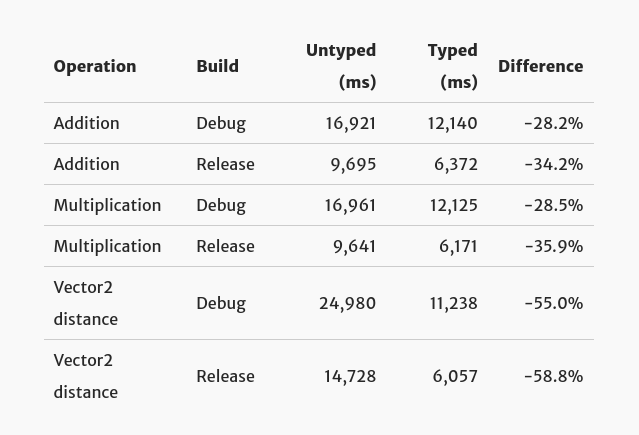Select the Typed (ms) column header
639x435 pixels.
[x=452, y=66]
